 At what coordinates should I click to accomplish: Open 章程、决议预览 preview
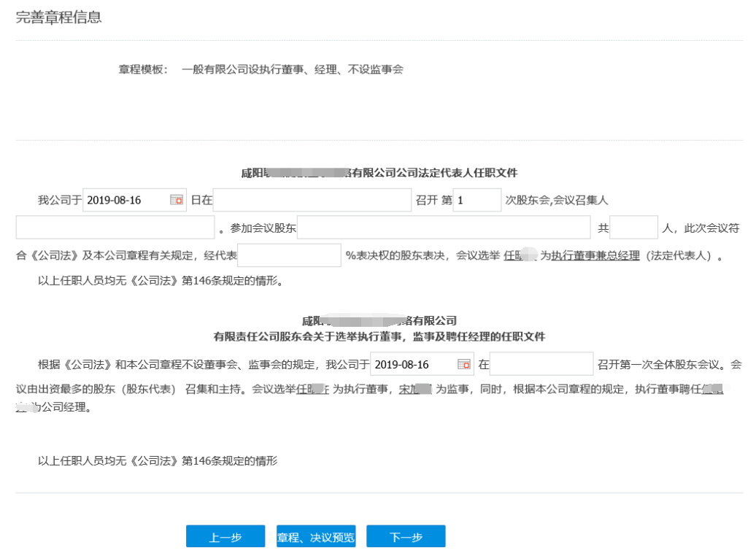click(x=315, y=535)
